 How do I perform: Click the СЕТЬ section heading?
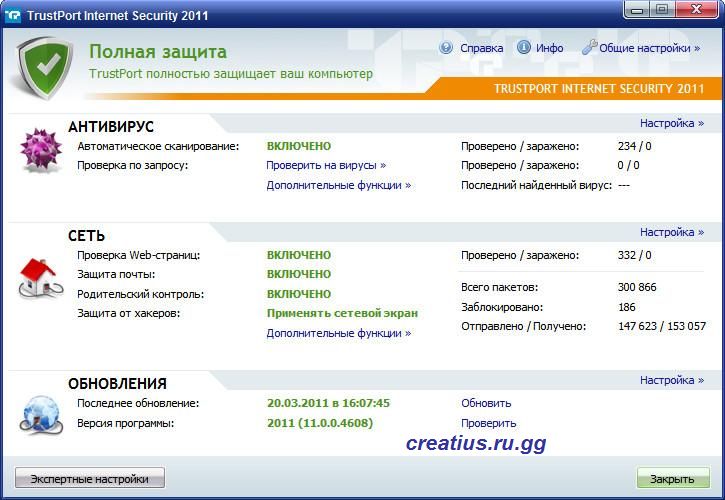tap(86, 236)
